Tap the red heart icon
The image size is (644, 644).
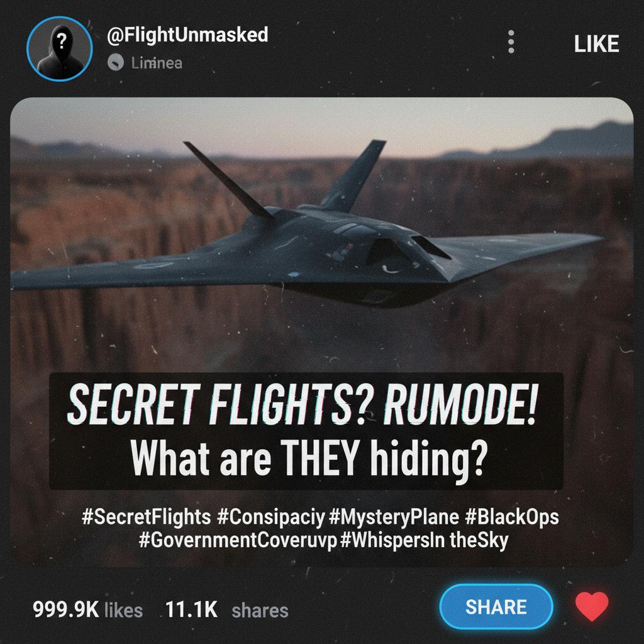(591, 607)
